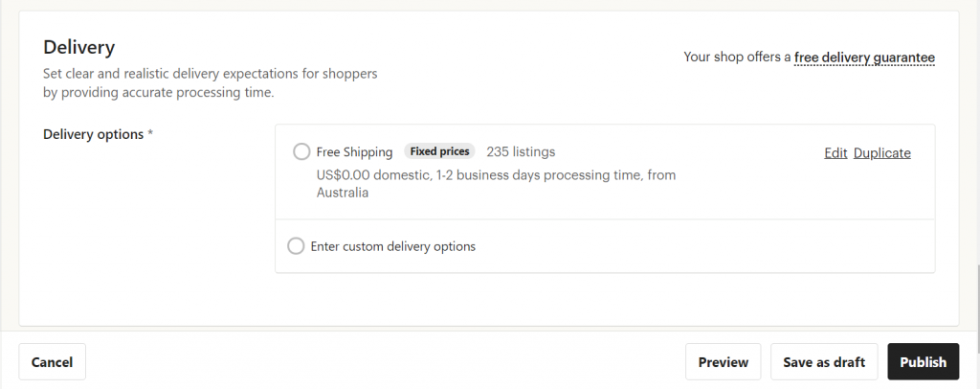Open the free delivery guarantee link
980x389 pixels.
pos(864,57)
